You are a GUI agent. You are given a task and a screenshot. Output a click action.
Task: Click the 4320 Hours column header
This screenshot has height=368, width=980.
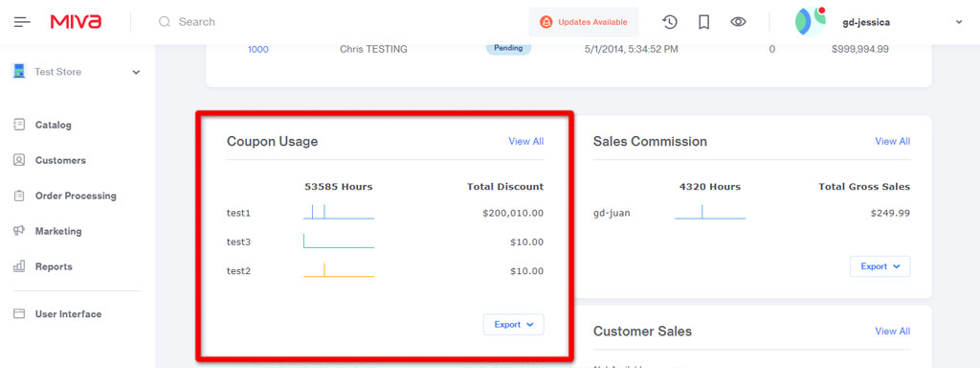pos(710,187)
